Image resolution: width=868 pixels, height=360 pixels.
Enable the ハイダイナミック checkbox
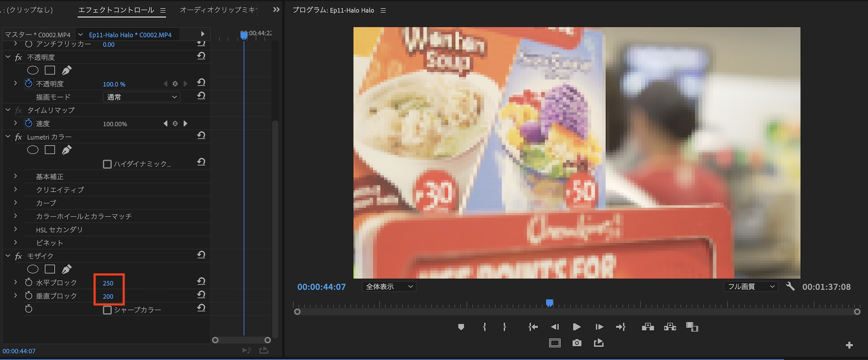click(x=107, y=164)
